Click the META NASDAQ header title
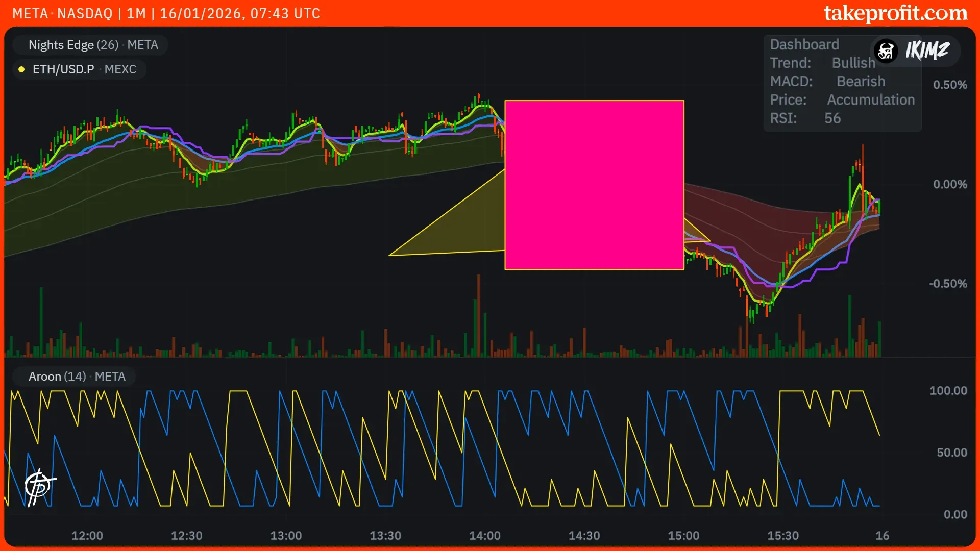Viewport: 980px width, 551px height. [x=62, y=13]
